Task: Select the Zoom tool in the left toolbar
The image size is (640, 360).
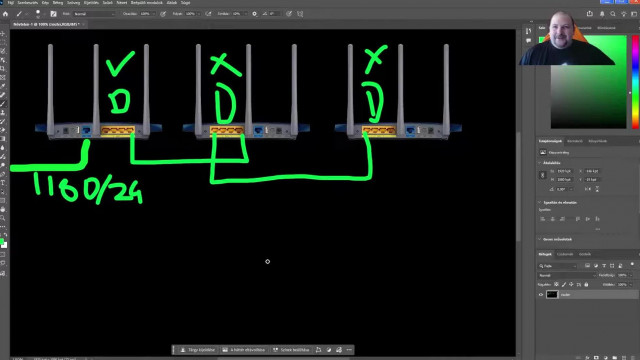Action: pyautogui.click(x=3, y=218)
